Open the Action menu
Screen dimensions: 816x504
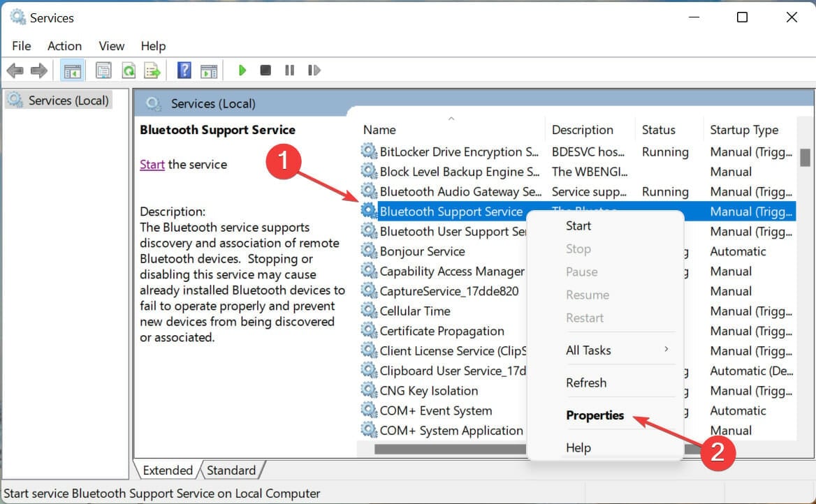64,46
